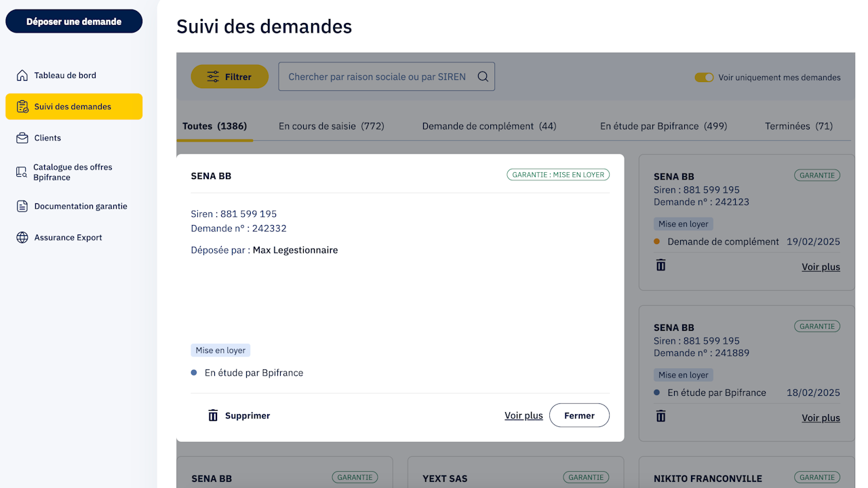
Task: Open Tableau de bord home icon
Action: 22,75
